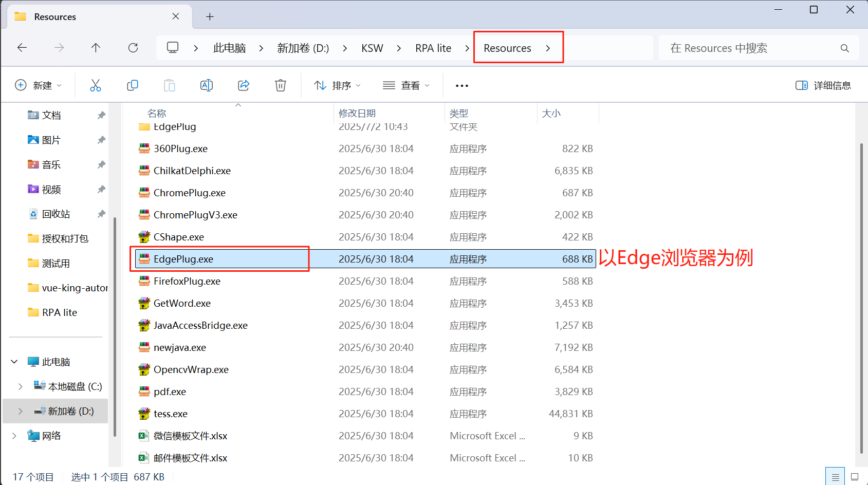Click the Delete trash icon

(281, 85)
